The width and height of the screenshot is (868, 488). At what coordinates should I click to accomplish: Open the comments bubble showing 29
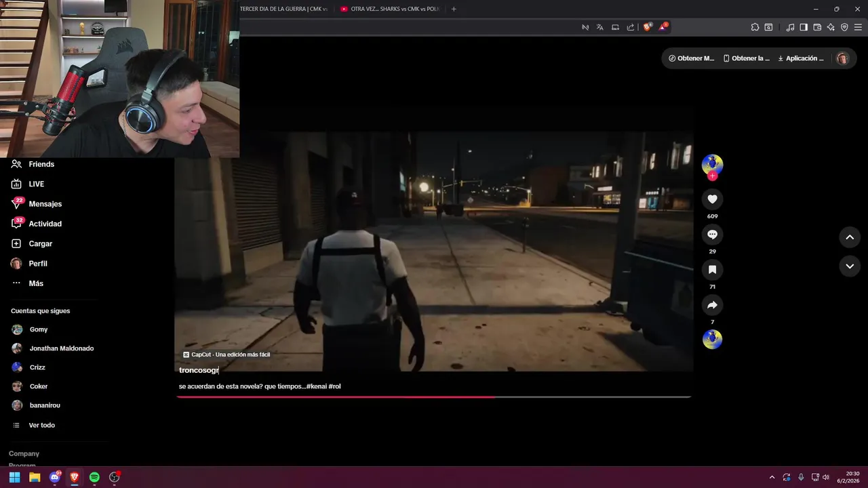[712, 235]
